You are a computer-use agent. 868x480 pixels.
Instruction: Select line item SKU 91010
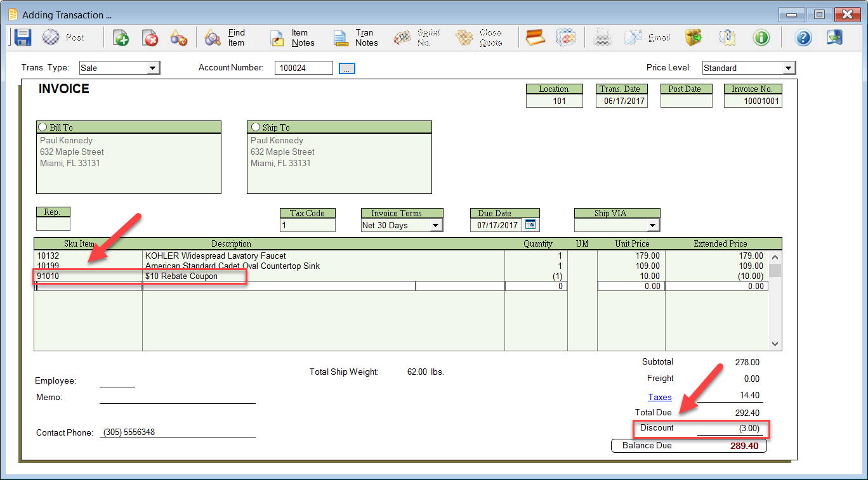tap(48, 276)
